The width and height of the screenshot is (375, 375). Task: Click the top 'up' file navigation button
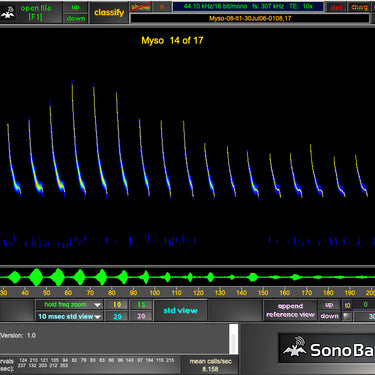pyautogui.click(x=76, y=7)
